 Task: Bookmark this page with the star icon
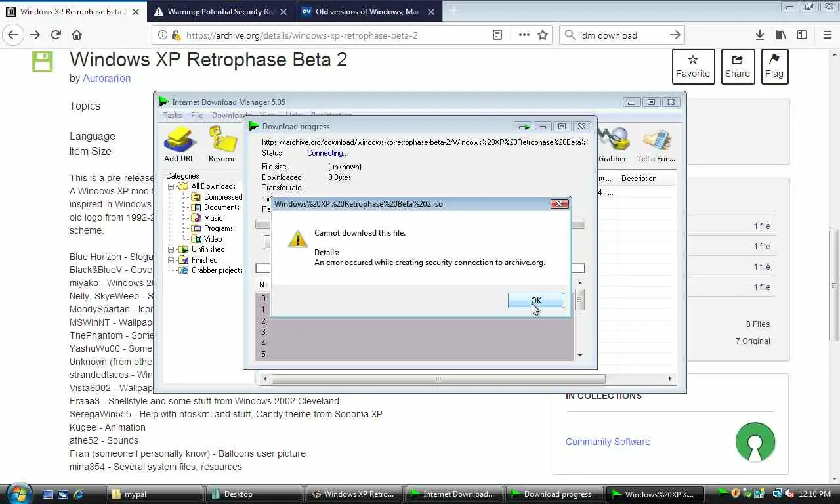pos(543,35)
